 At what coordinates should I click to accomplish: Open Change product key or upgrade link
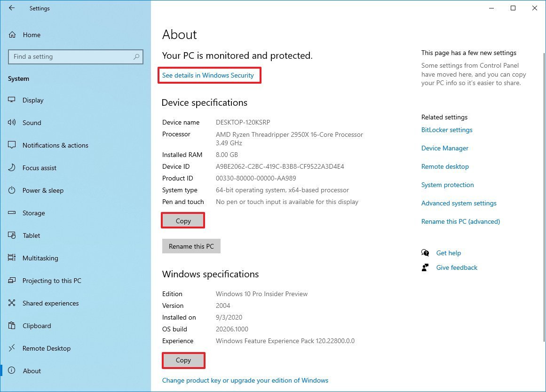point(245,380)
